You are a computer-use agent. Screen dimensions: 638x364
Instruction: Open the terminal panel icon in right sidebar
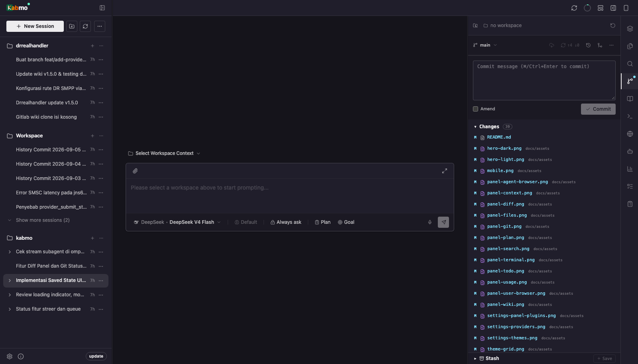click(630, 116)
